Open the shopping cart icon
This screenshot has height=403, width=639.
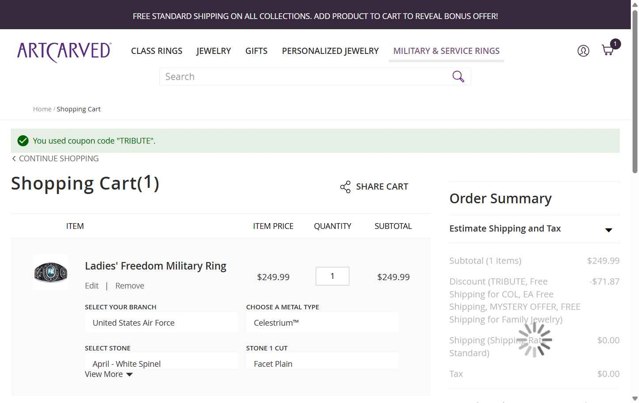click(x=610, y=48)
